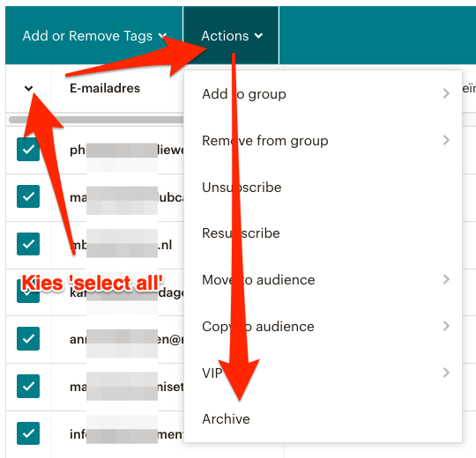Expand Add to group submenu arrow
The height and width of the screenshot is (458, 476).
point(446,93)
